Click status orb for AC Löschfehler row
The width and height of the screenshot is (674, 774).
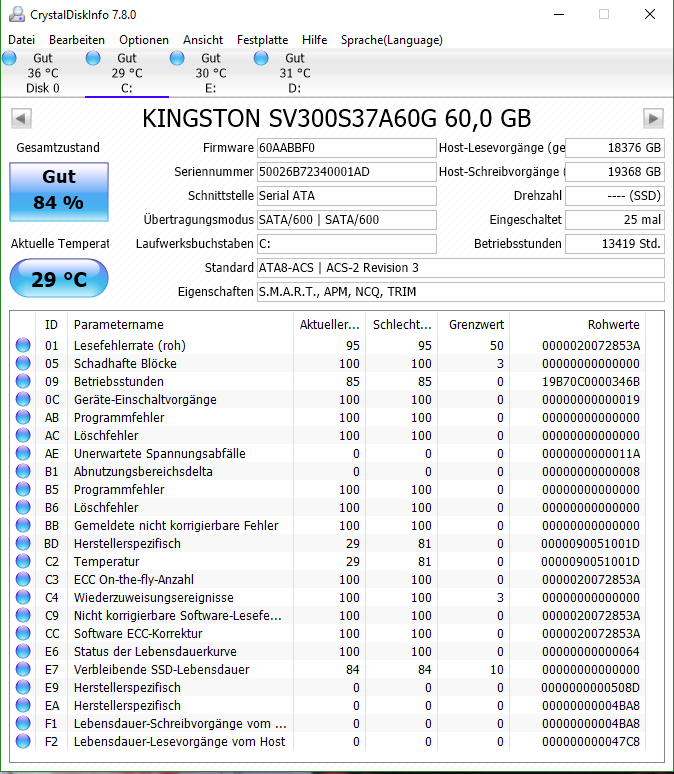click(x=23, y=435)
